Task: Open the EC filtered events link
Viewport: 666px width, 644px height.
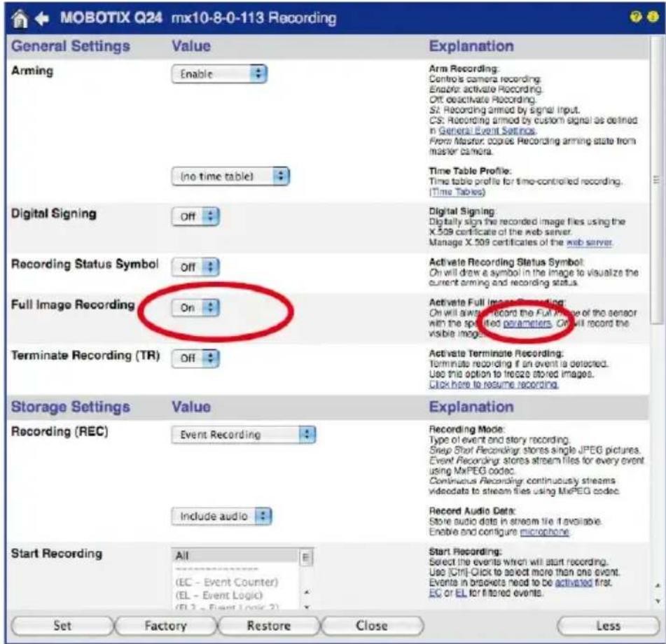Action: click(436, 593)
